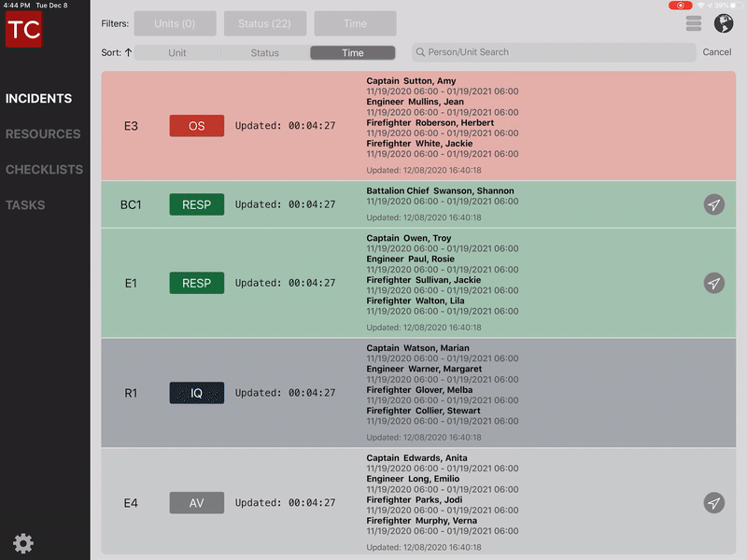The height and width of the screenshot is (560, 747).
Task: Tap the navigate arrow for unit E4
Action: point(714,503)
